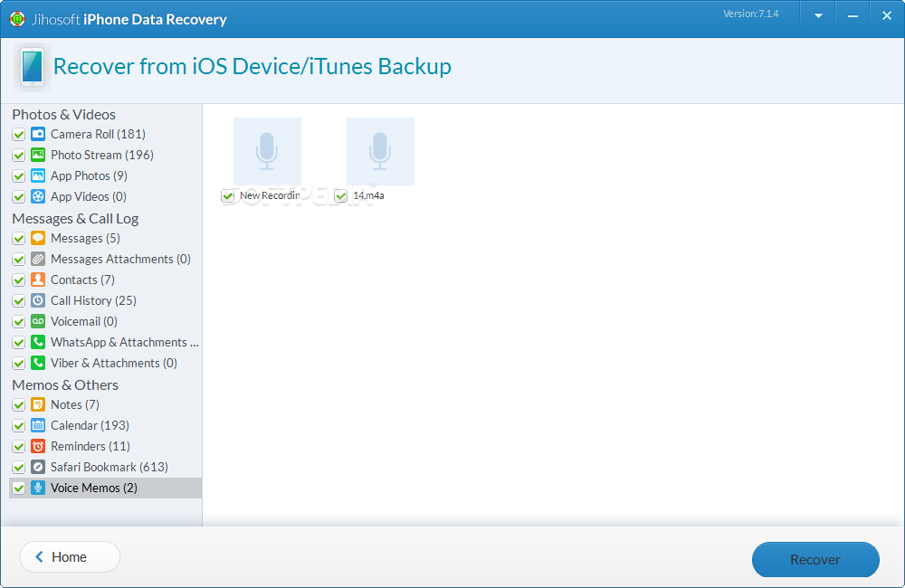Viewport: 905px width, 588px height.
Task: Toggle the Viber & Attachments checkbox
Action: pos(18,363)
